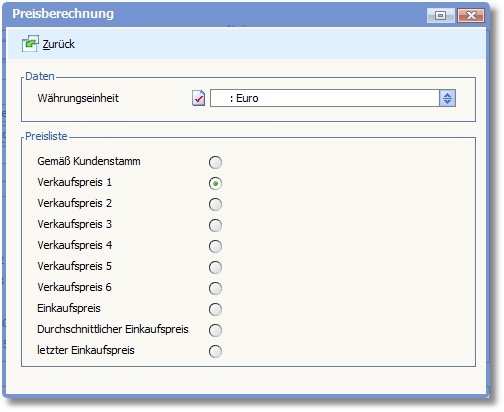
Task: Click the green Zurück arrow icon
Action: click(x=30, y=44)
